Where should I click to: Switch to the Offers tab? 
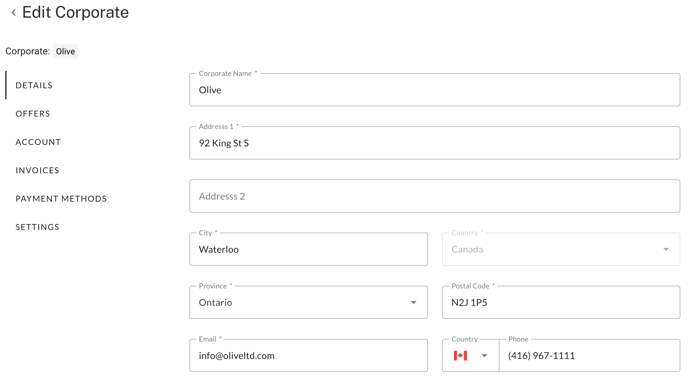click(x=33, y=114)
